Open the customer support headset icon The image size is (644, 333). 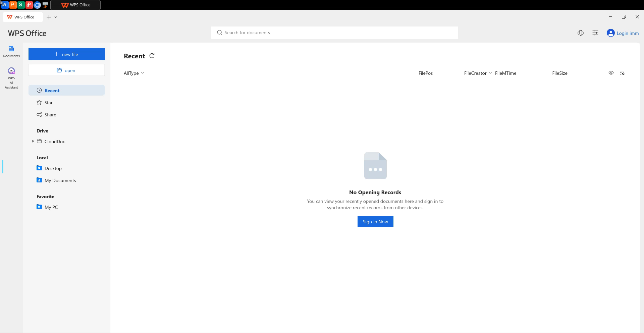click(581, 33)
